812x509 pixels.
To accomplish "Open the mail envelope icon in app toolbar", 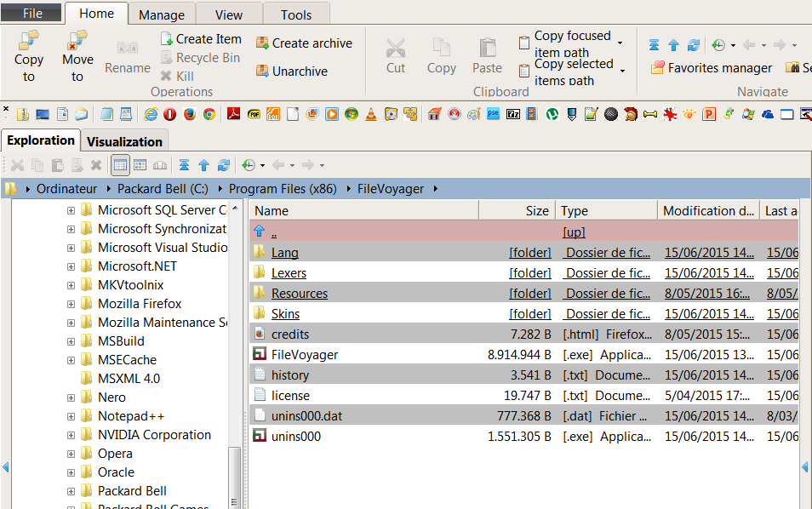I will pos(82,114).
